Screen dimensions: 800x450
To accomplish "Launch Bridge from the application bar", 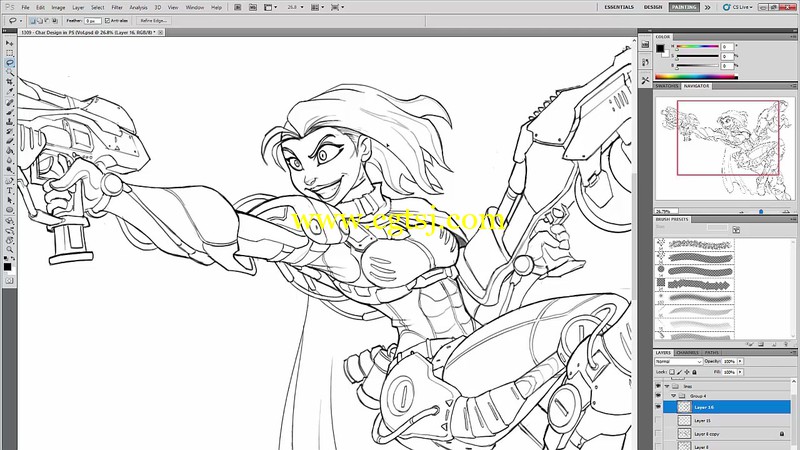I will (238, 7).
